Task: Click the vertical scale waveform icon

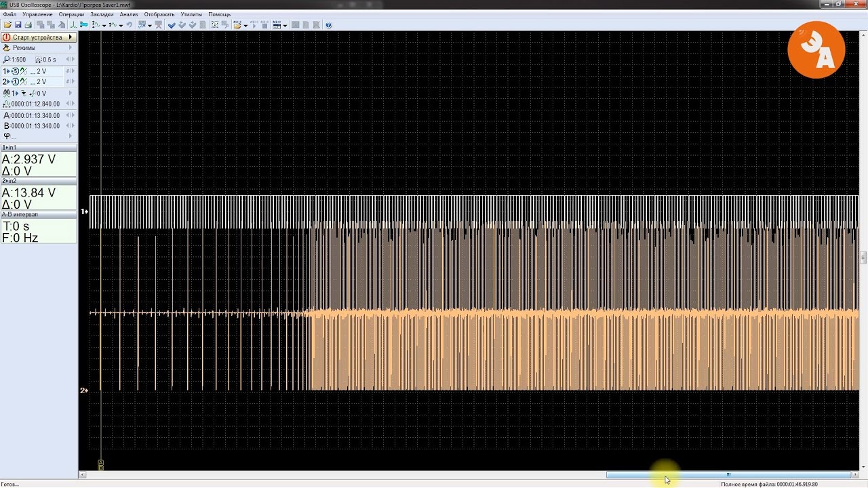Action: click(x=96, y=25)
